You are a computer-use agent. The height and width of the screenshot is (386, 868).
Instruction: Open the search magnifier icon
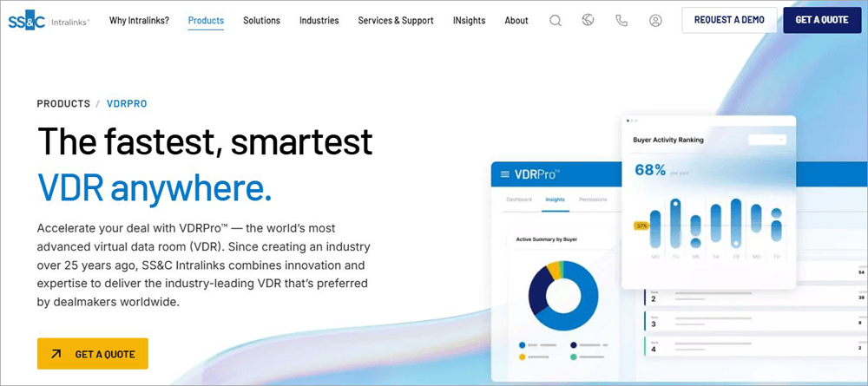556,20
